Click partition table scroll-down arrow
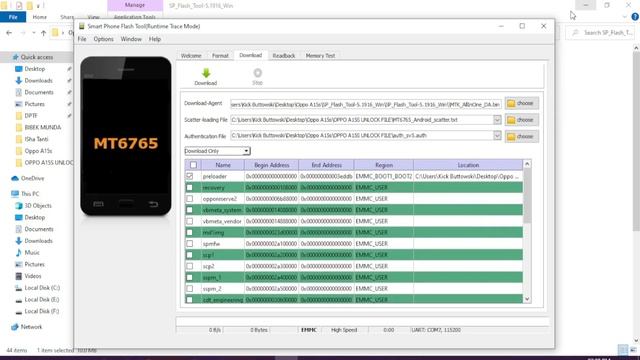Viewport: 640px width, 360px height. tap(527, 299)
